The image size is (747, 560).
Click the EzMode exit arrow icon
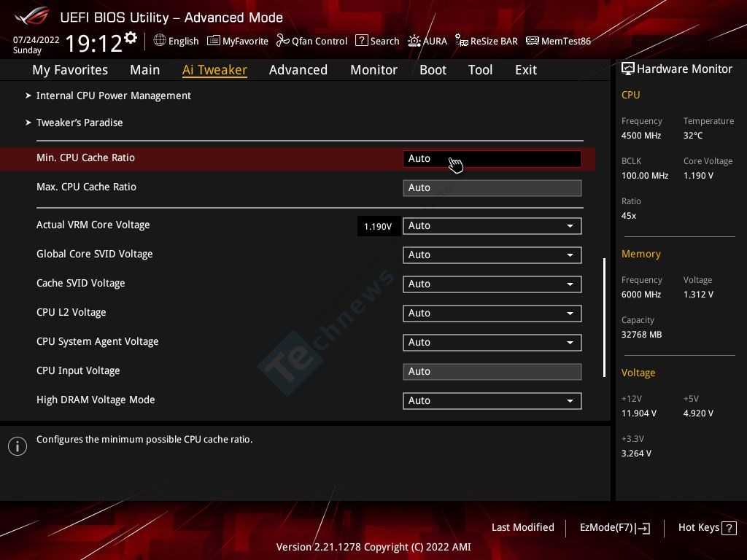[x=643, y=528]
